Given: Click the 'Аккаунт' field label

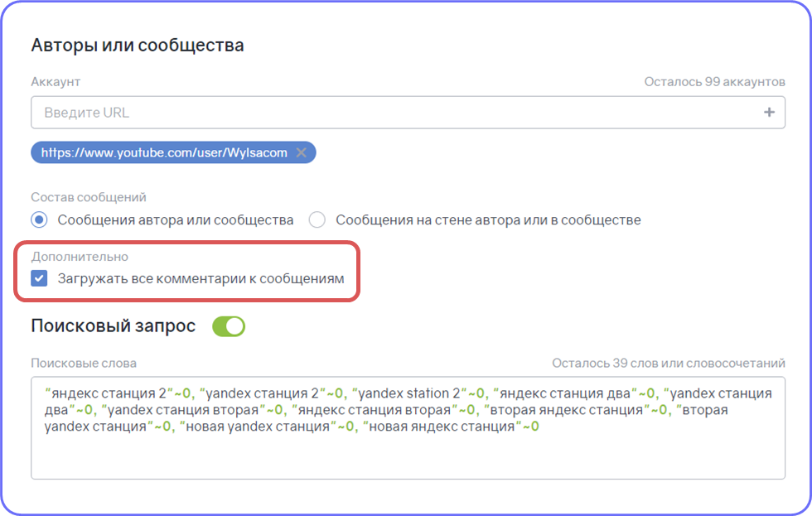Looking at the screenshot, I should click(x=56, y=82).
